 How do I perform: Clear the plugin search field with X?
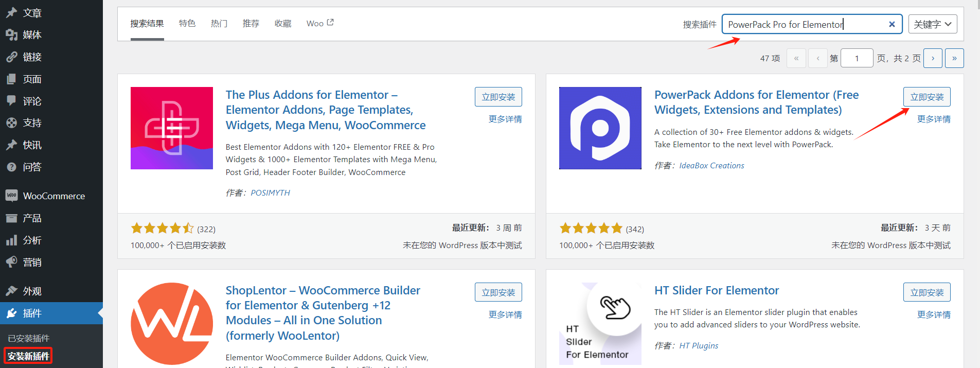[x=892, y=24]
